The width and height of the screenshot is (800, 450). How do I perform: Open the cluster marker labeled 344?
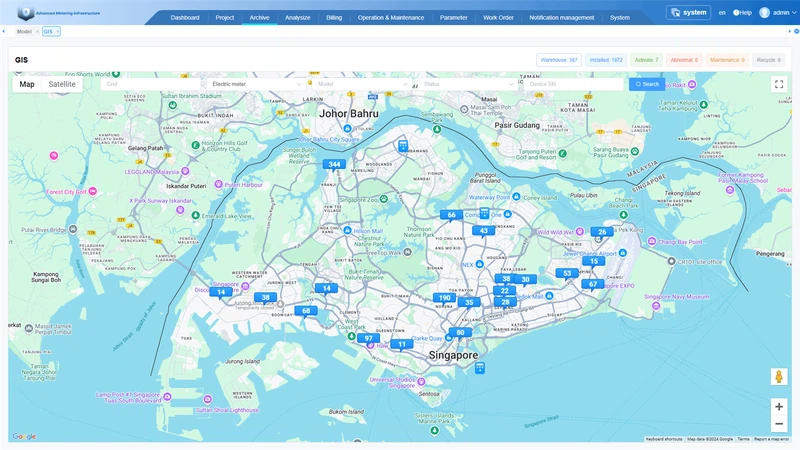334,165
